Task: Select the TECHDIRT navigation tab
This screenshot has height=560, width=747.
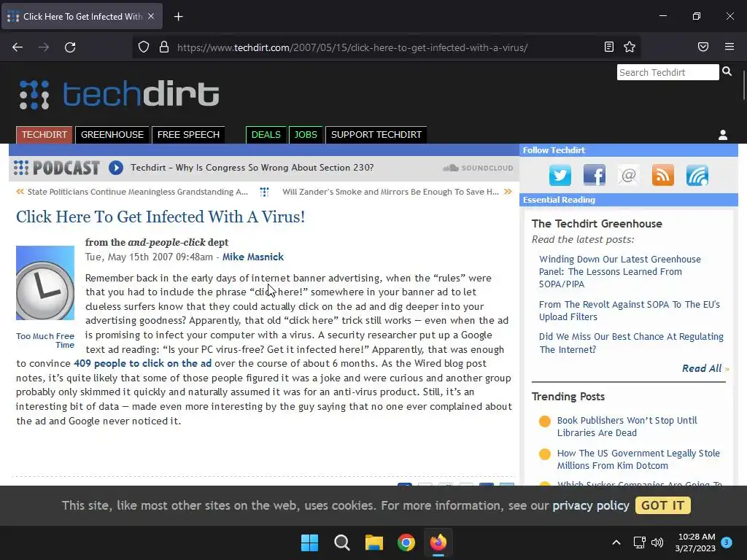Action: pos(44,135)
